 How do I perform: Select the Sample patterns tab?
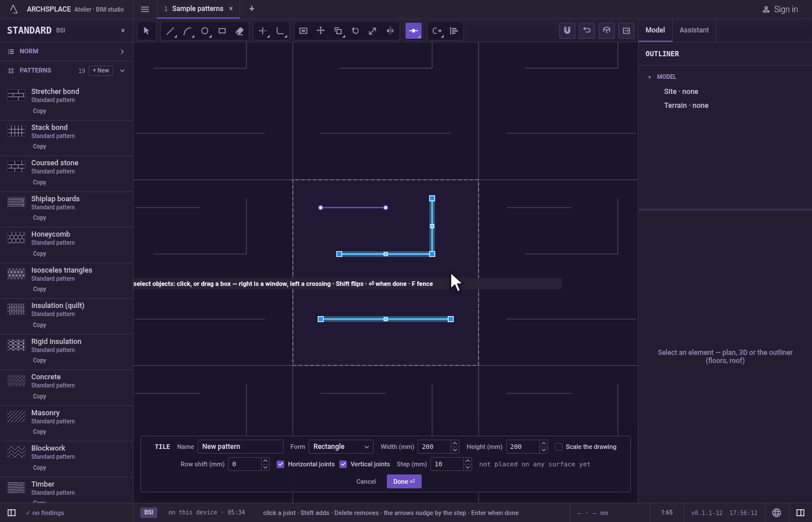[198, 9]
